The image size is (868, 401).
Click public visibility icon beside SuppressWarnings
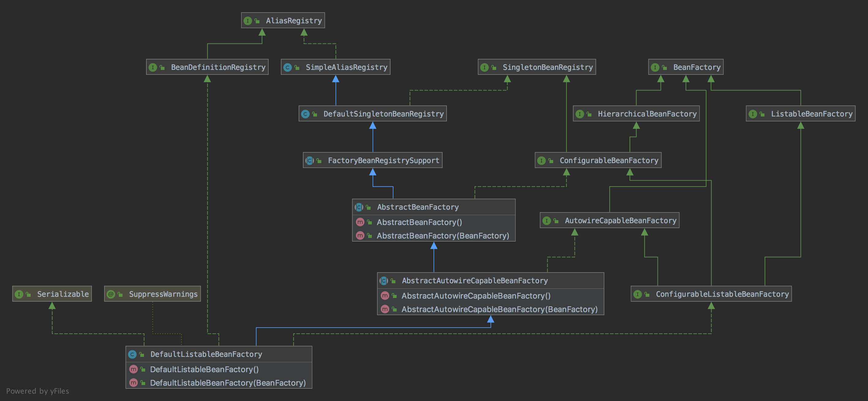tap(120, 294)
